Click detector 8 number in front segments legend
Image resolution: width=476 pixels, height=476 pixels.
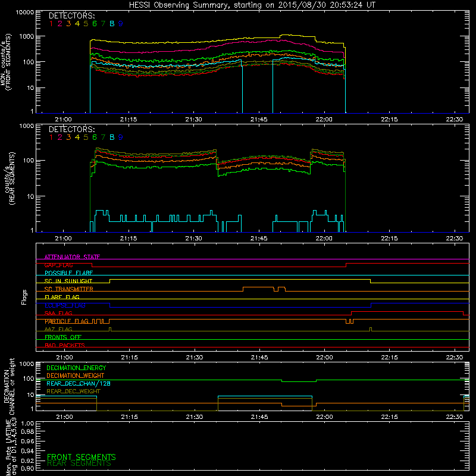[x=112, y=24]
